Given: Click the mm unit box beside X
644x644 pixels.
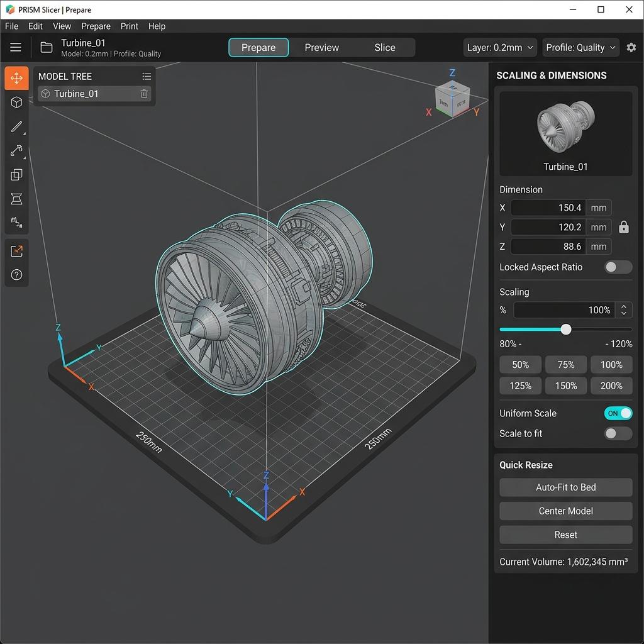Looking at the screenshot, I should coord(599,208).
